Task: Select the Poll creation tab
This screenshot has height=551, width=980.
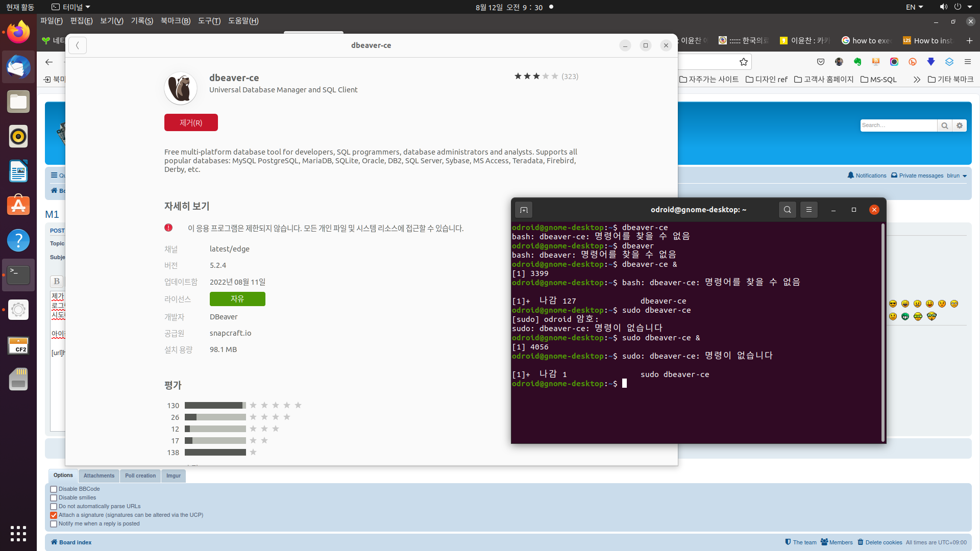Action: (x=140, y=475)
